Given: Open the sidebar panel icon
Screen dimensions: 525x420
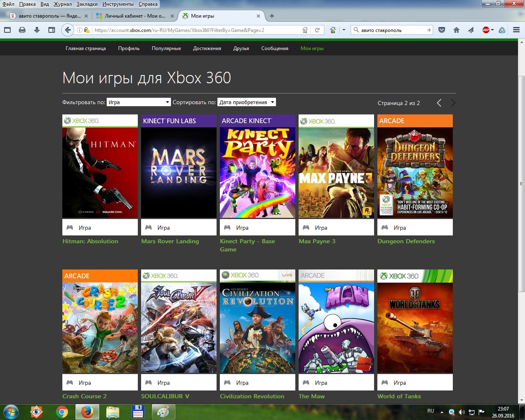Looking at the screenshot, I should click(x=52, y=30).
